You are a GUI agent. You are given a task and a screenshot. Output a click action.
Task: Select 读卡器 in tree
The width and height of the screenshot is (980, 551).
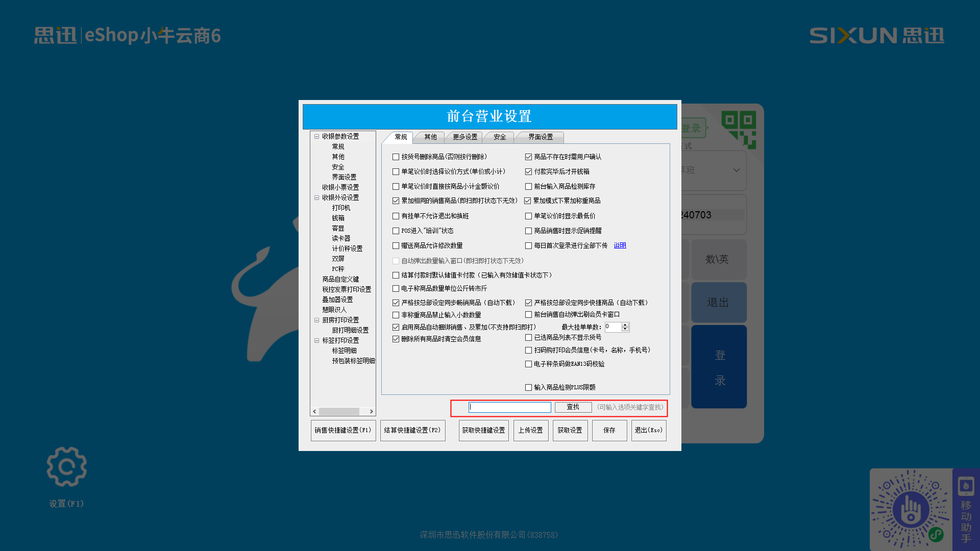[x=341, y=238]
